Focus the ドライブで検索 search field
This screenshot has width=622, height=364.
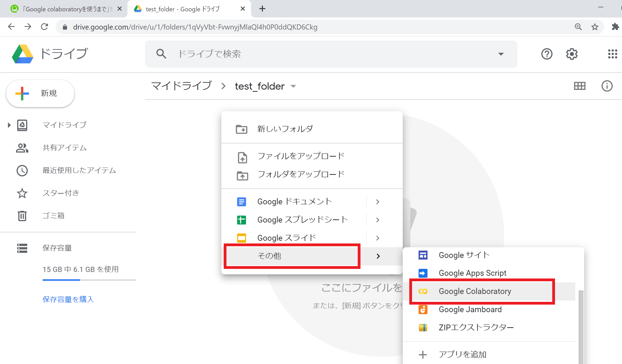[331, 54]
